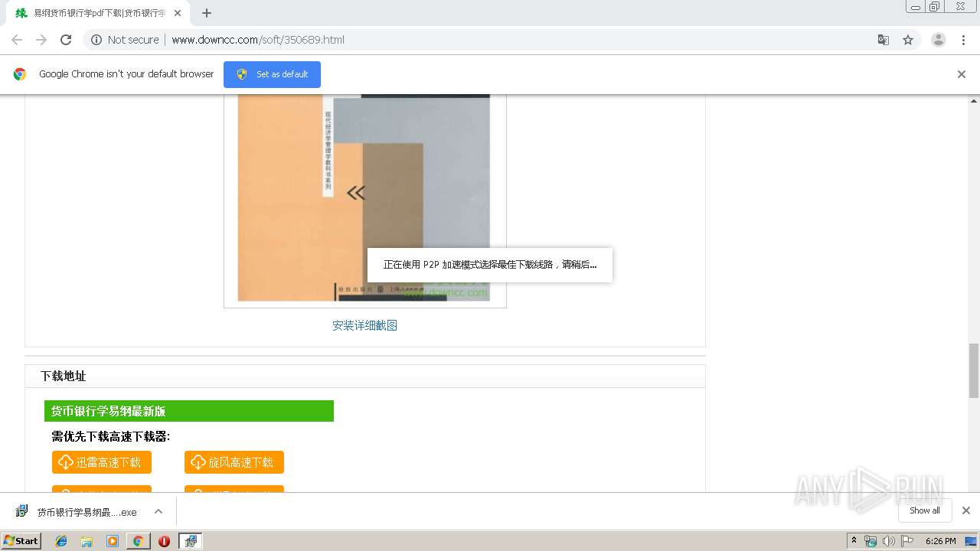
Task: Close the downloads bar
Action: pyautogui.click(x=966, y=510)
